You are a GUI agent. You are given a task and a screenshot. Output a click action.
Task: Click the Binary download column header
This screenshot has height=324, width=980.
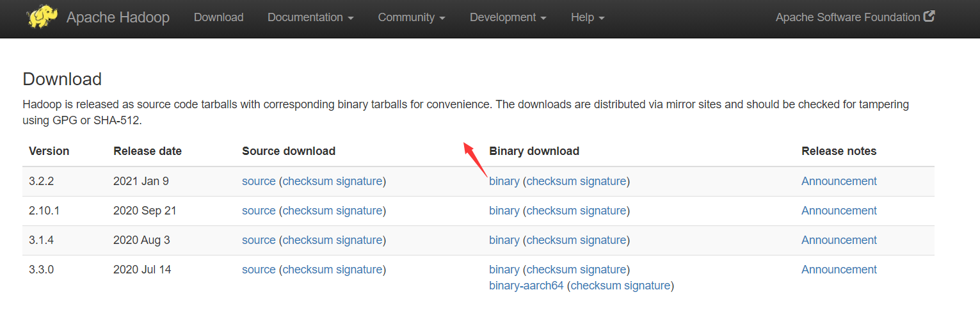534,151
